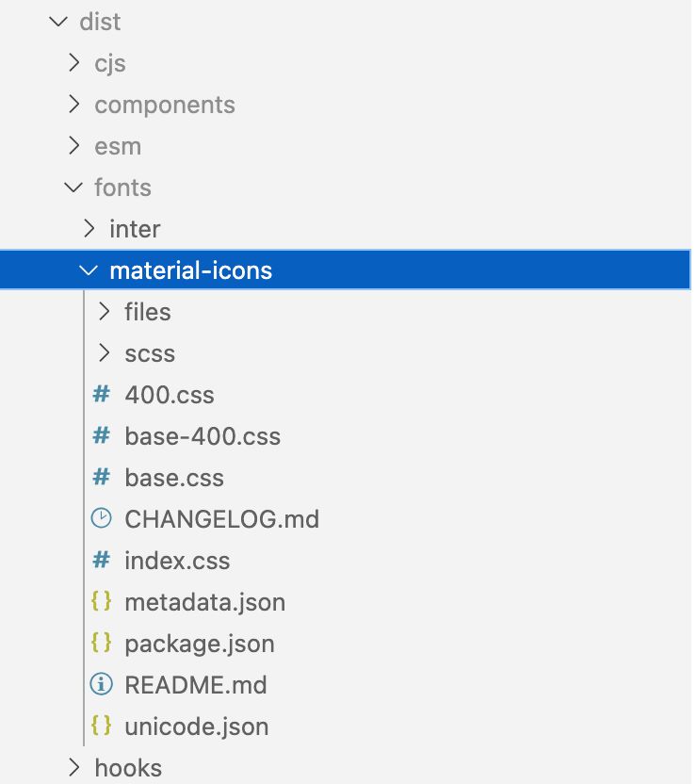Expand the cjs folder arrow
Image resolution: width=697 pixels, height=784 pixels.
coord(74,63)
